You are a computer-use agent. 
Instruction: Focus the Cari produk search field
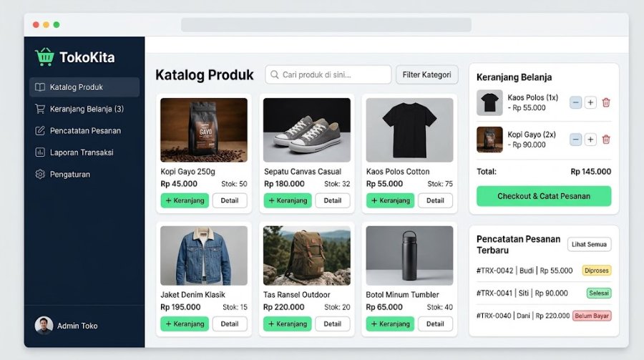pos(328,75)
